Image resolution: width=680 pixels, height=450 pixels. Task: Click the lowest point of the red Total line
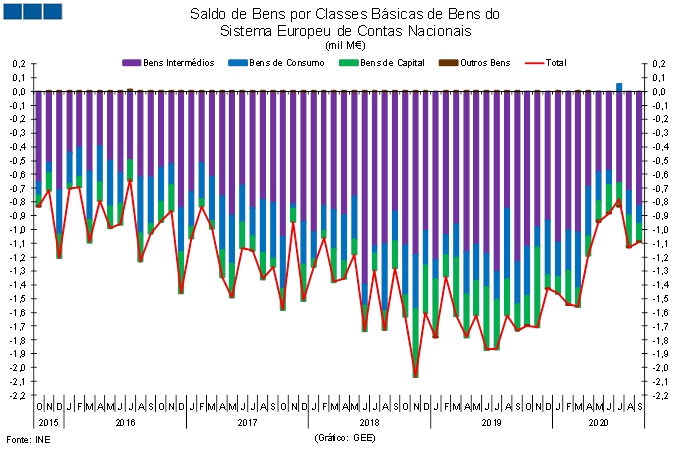(x=415, y=376)
